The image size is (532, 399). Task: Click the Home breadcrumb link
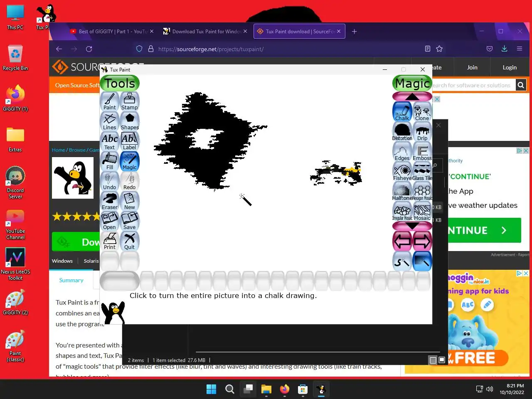coord(59,150)
